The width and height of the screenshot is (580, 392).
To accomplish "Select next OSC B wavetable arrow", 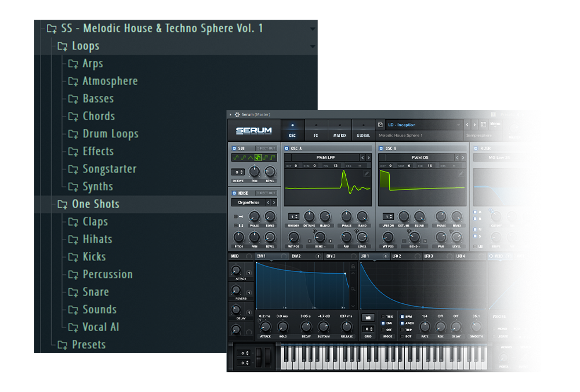I will pyautogui.click(x=463, y=158).
